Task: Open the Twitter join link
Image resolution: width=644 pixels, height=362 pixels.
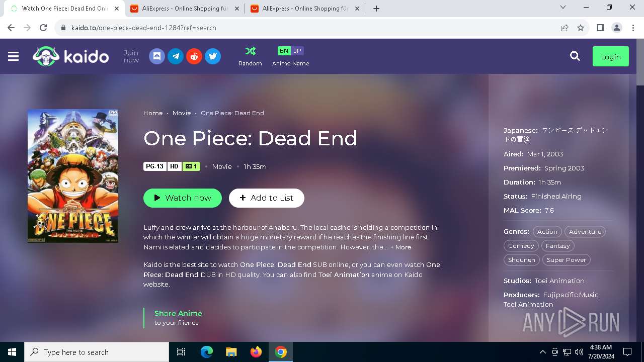Action: tap(213, 56)
